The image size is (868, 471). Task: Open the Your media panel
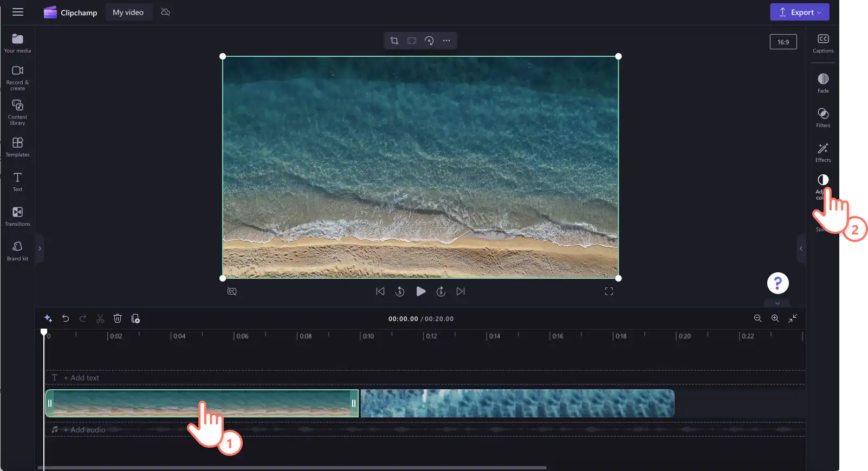[x=17, y=43]
